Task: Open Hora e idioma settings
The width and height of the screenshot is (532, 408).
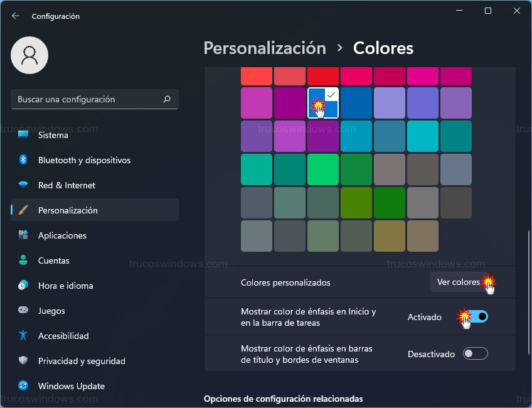Action: (x=65, y=286)
